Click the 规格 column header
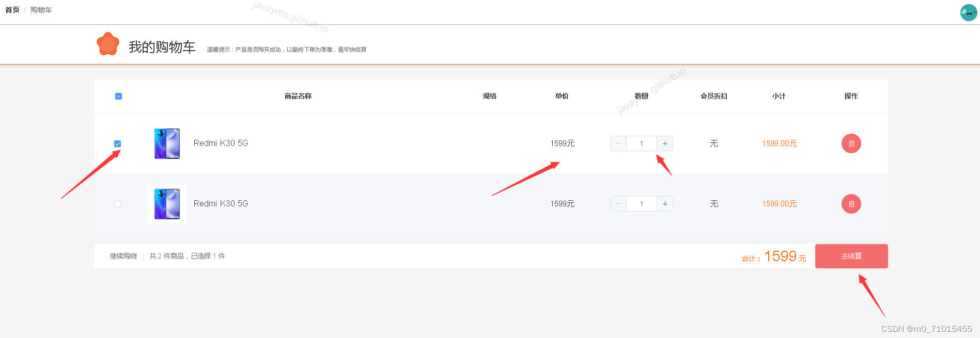 pyautogui.click(x=489, y=96)
